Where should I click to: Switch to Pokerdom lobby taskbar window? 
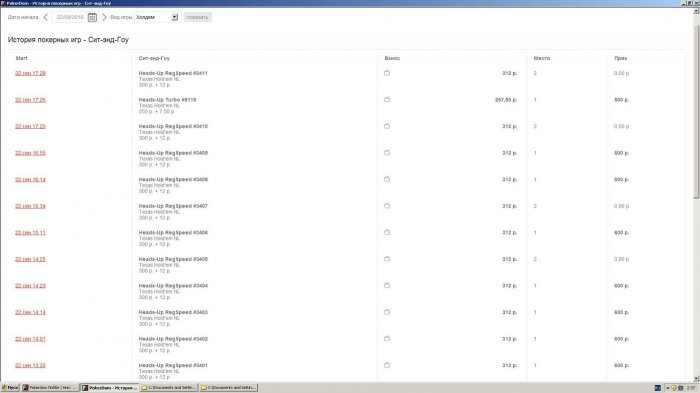coord(50,388)
